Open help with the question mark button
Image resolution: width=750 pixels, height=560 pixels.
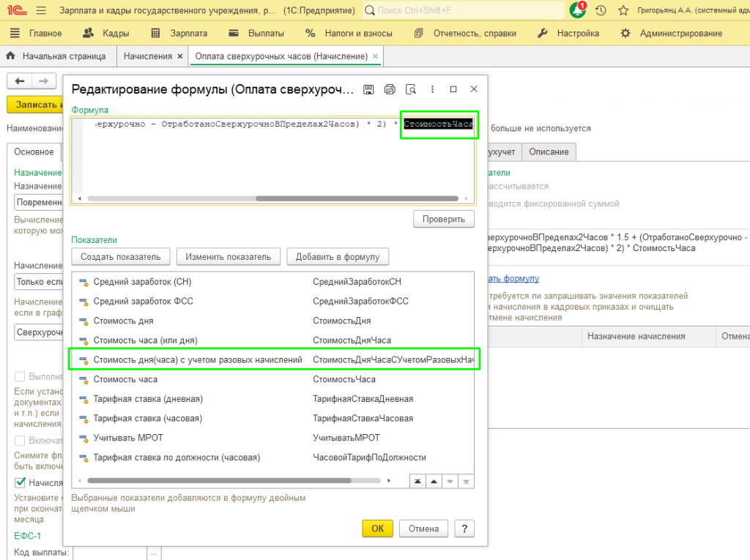point(464,529)
